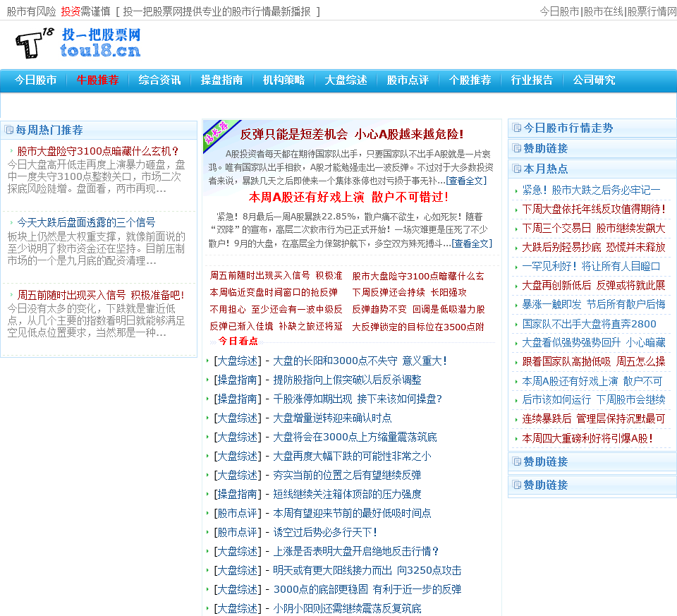Click 今日股市 link in top-right header
Viewport: 677px width, 616px height.
pyautogui.click(x=559, y=12)
